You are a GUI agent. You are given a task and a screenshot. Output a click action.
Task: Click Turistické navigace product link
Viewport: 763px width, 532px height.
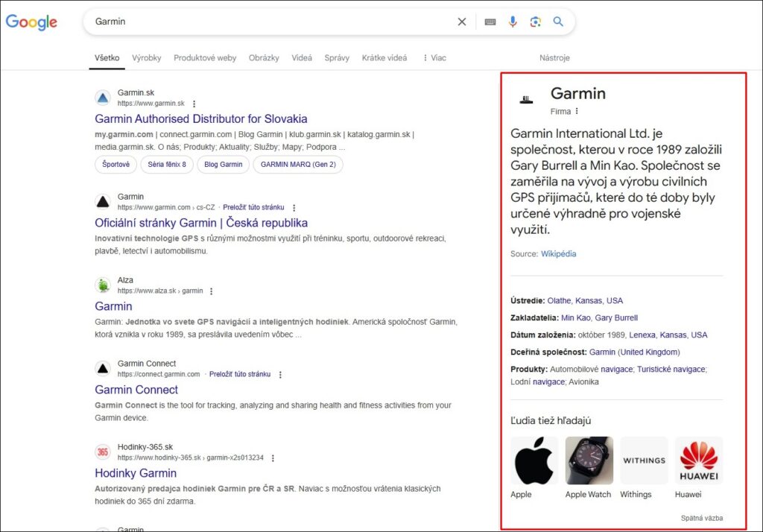click(671, 370)
